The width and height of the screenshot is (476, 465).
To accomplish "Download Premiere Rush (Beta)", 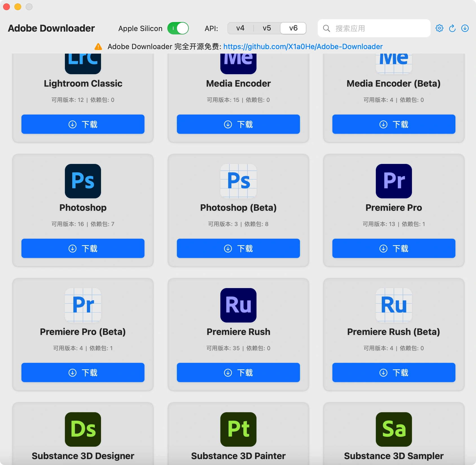I will tap(394, 372).
